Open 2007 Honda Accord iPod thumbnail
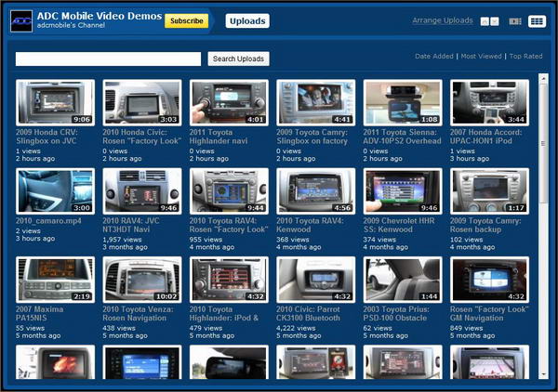 (489, 102)
